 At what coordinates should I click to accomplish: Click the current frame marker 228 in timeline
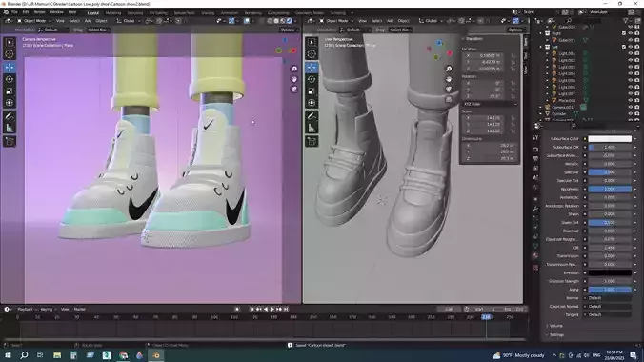(486, 317)
